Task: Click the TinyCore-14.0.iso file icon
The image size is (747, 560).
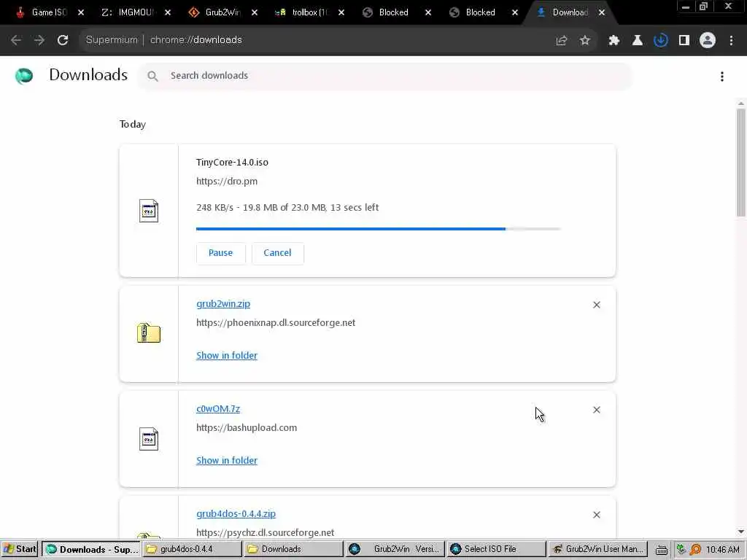Action: (149, 211)
